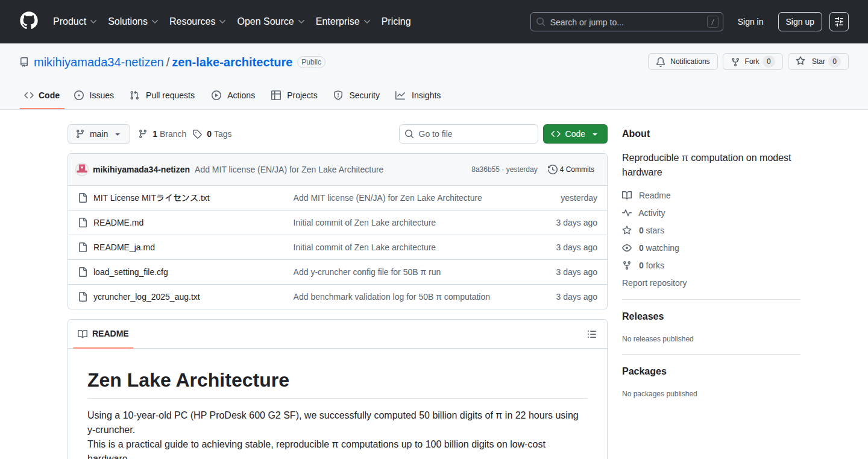
Task: Open the Enterprise dropdown
Action: pos(343,22)
